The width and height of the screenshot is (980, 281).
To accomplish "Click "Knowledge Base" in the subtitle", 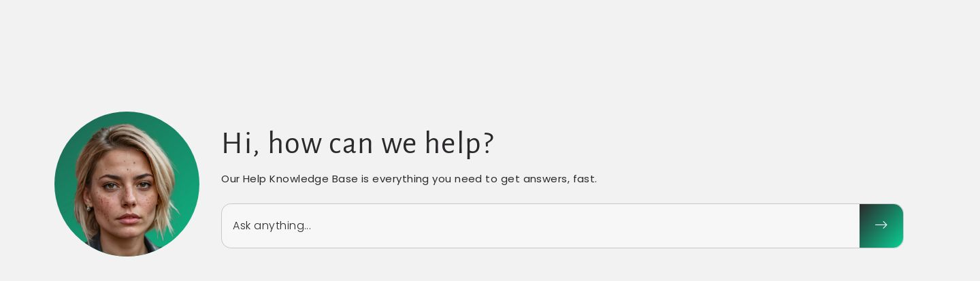I will coord(313,179).
